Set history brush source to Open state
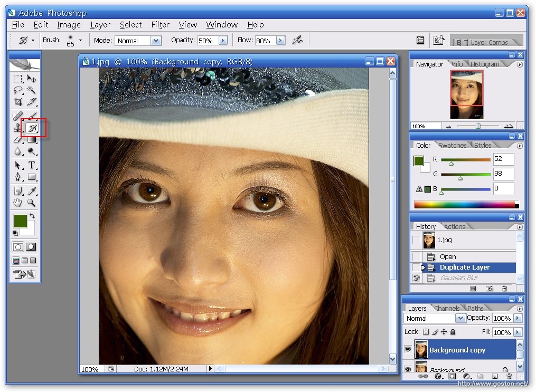The width and height of the screenshot is (536, 392). point(417,257)
